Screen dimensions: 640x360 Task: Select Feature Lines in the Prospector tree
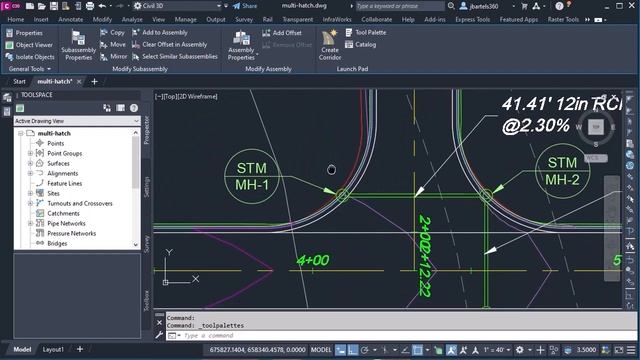(x=64, y=183)
